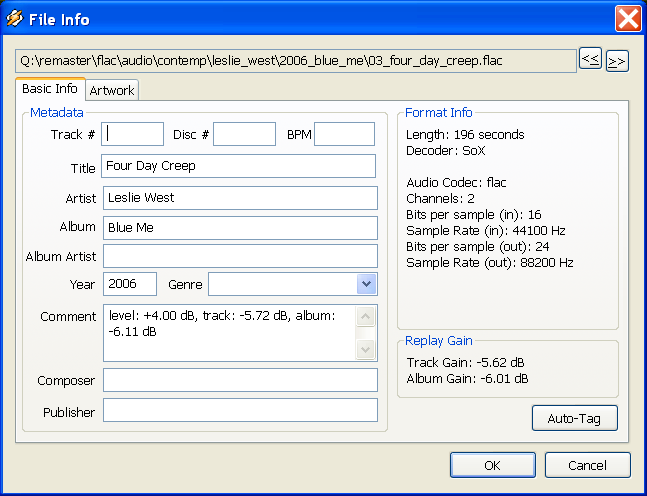Switch to the Artwork tab
The image size is (647, 496).
tap(112, 90)
